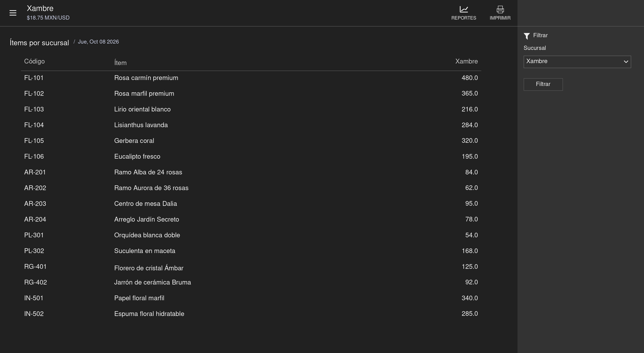
Task: Click the date Jue, Oct 08 2026
Action: (98, 42)
